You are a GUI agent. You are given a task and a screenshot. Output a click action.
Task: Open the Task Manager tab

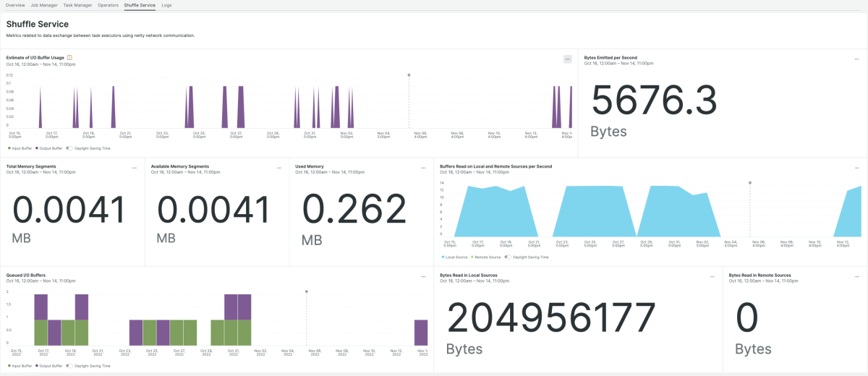click(x=77, y=5)
